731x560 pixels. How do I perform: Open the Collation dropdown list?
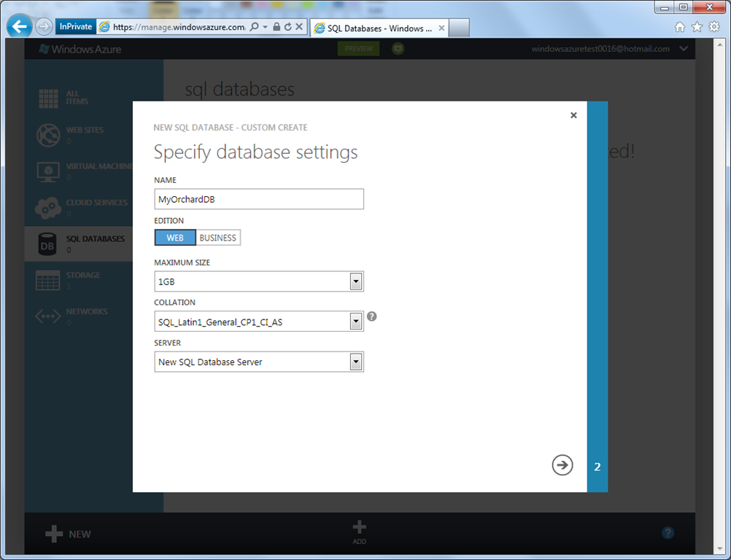pyautogui.click(x=356, y=322)
